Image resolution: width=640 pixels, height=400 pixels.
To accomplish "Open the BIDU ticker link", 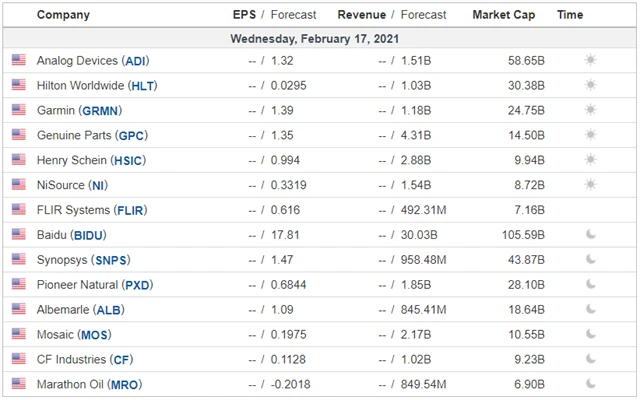I will click(x=89, y=235).
